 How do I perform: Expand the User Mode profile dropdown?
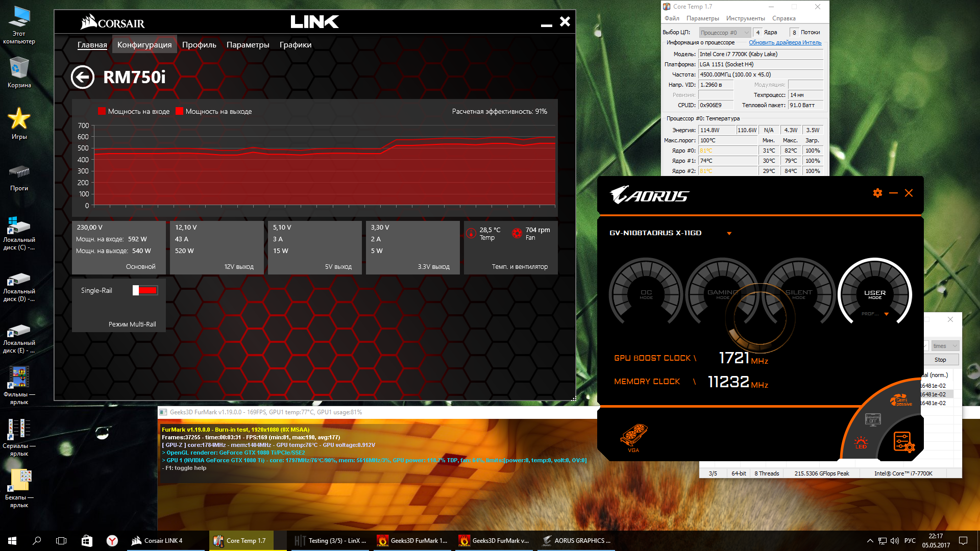coord(887,314)
